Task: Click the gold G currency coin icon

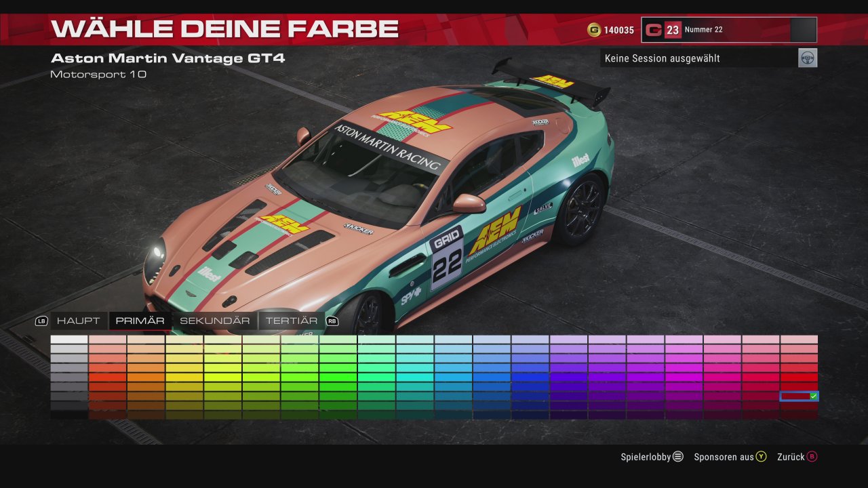Action: tap(594, 30)
